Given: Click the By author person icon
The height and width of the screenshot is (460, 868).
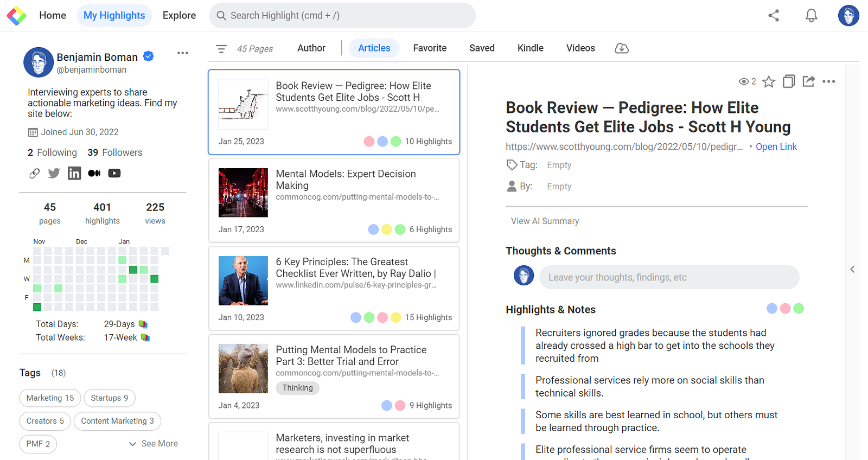Looking at the screenshot, I should 512,186.
